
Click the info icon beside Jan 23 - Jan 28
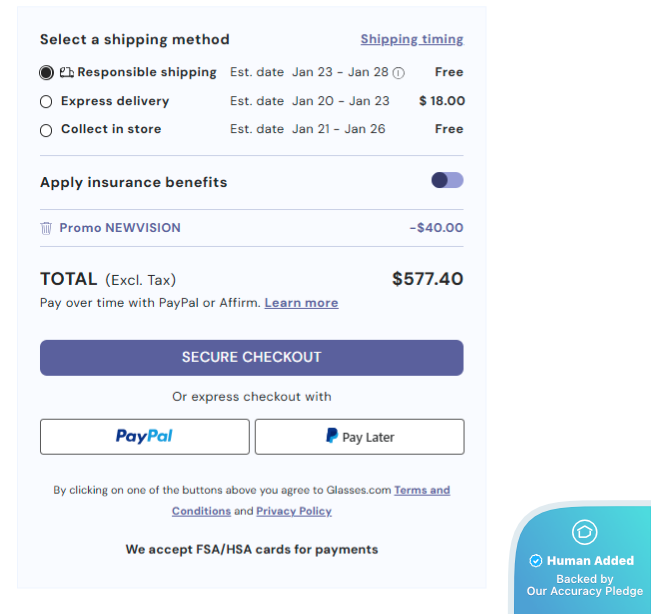pos(398,73)
